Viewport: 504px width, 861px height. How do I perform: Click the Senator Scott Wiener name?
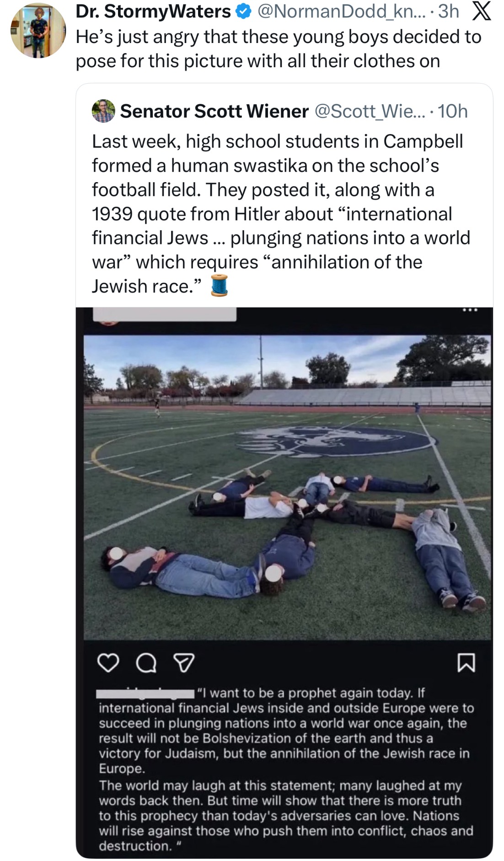point(214,111)
